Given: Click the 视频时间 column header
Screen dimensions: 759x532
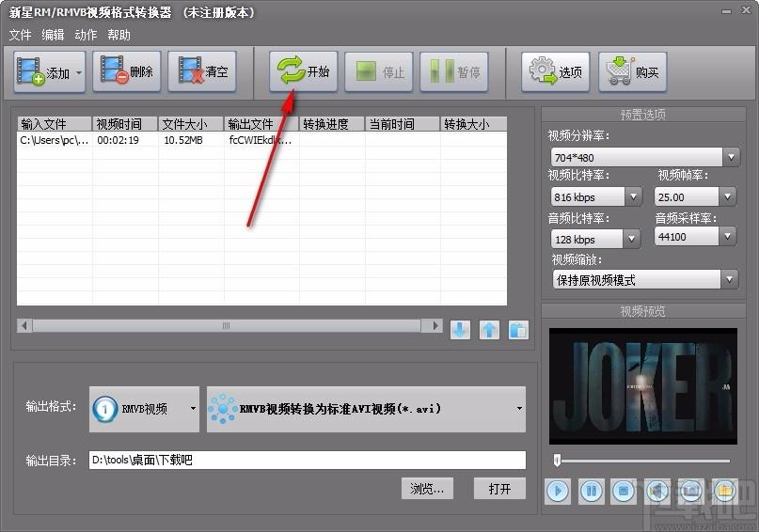Looking at the screenshot, I should pos(125,124).
